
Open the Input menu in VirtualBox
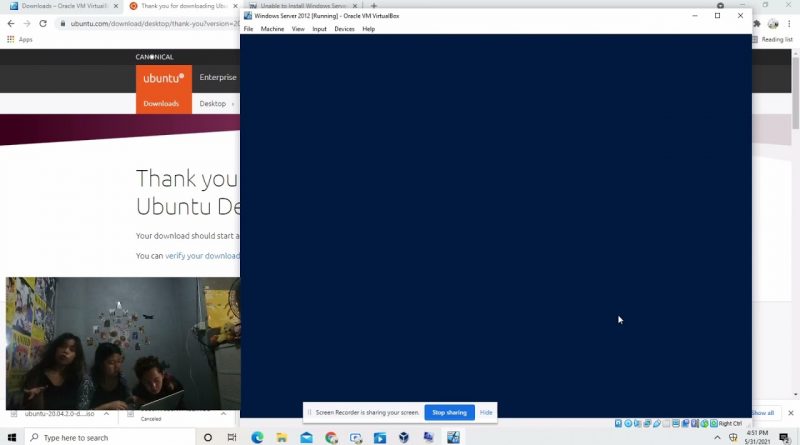tap(319, 29)
